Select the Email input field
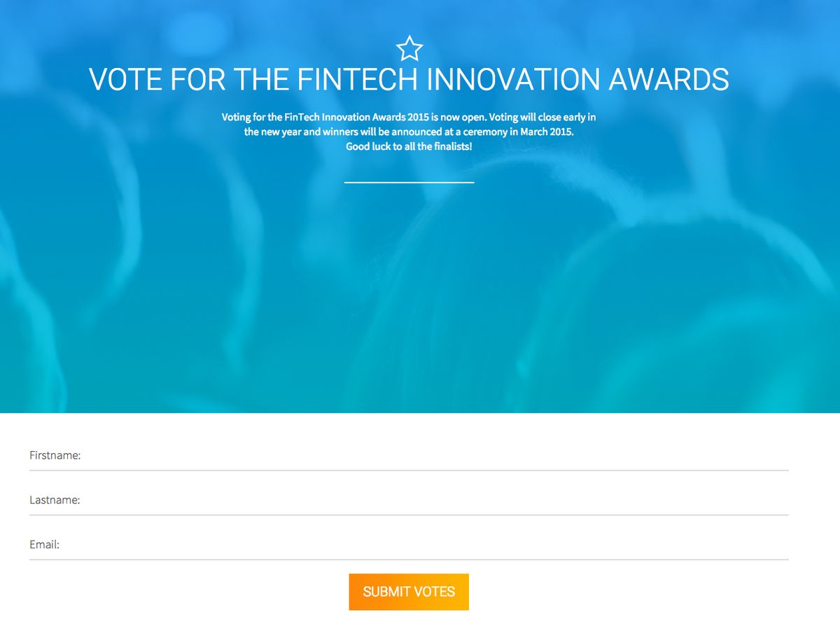The image size is (840, 631). (434, 545)
